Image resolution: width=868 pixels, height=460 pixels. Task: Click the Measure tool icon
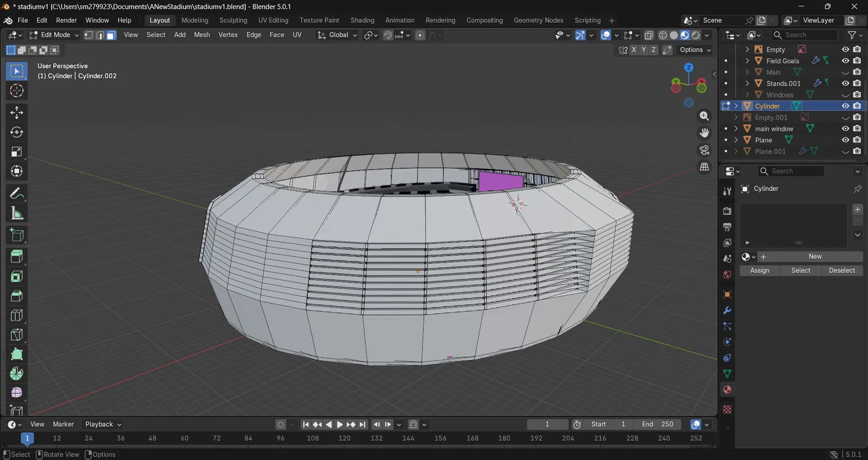pyautogui.click(x=16, y=213)
